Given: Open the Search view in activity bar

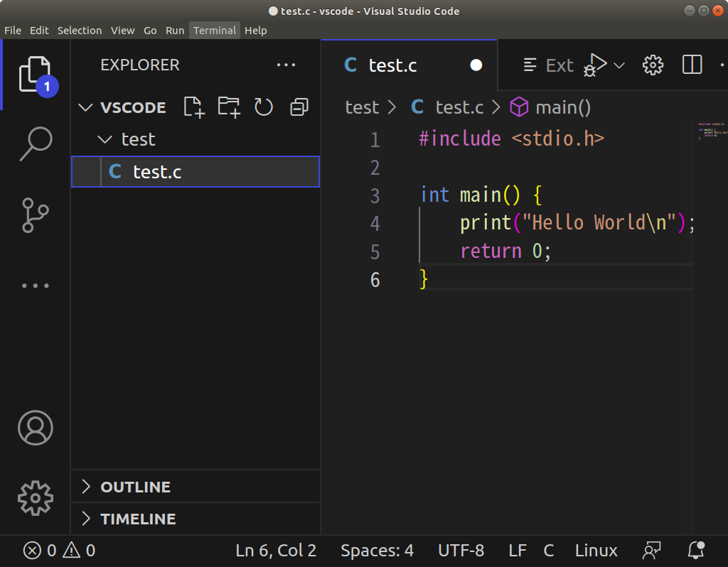Looking at the screenshot, I should pos(36,144).
